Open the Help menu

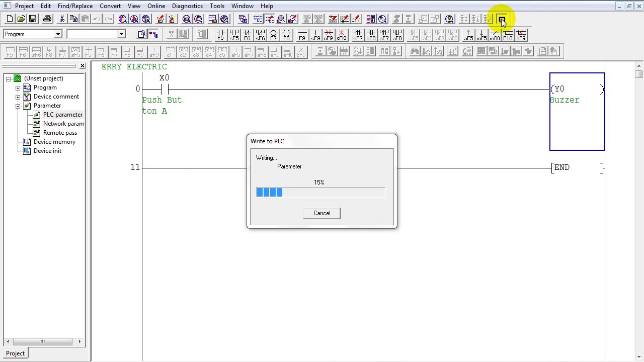pos(267,6)
